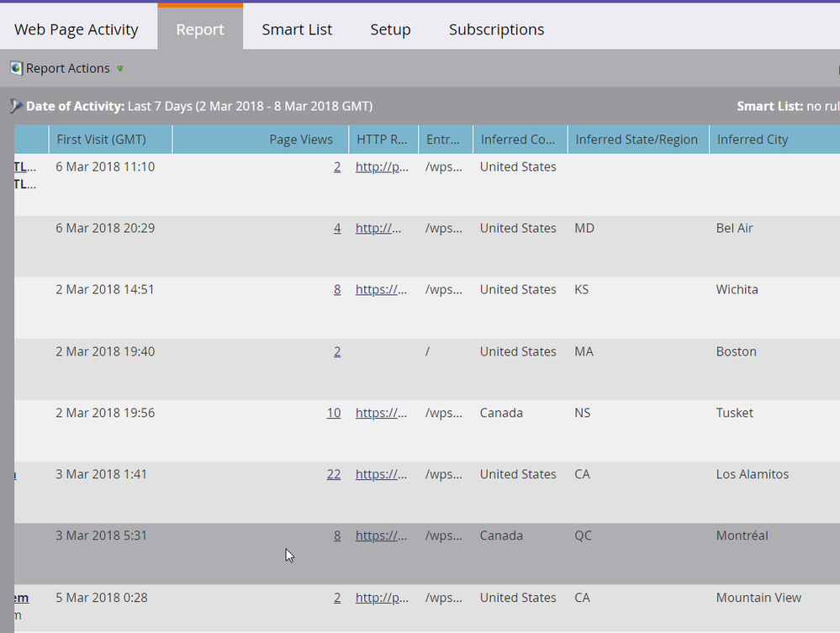Screen dimensions: 840x633
Task: Click the Inferred Country column header
Action: click(518, 140)
